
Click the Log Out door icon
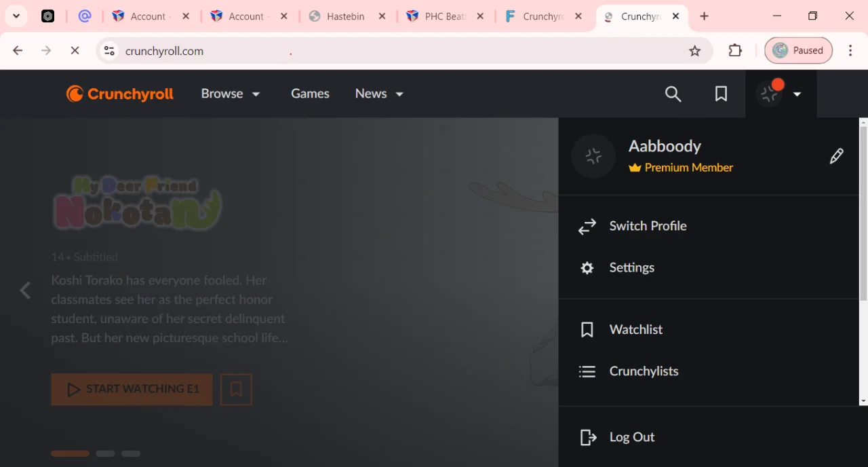(x=588, y=438)
